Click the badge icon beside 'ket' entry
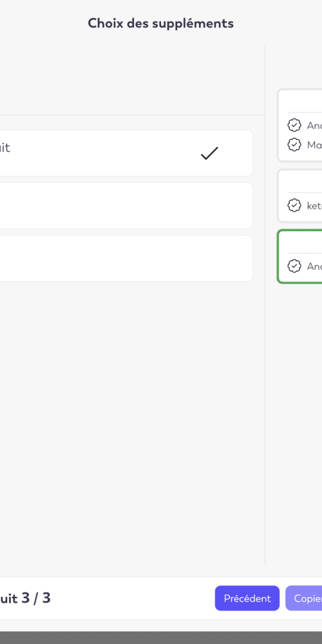This screenshot has height=644, width=322. point(294,205)
